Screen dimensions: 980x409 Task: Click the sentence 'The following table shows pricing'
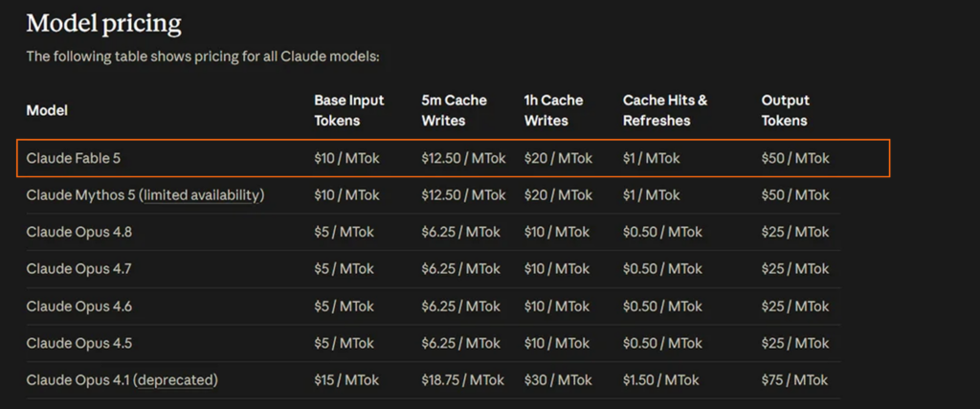pyautogui.click(x=127, y=57)
